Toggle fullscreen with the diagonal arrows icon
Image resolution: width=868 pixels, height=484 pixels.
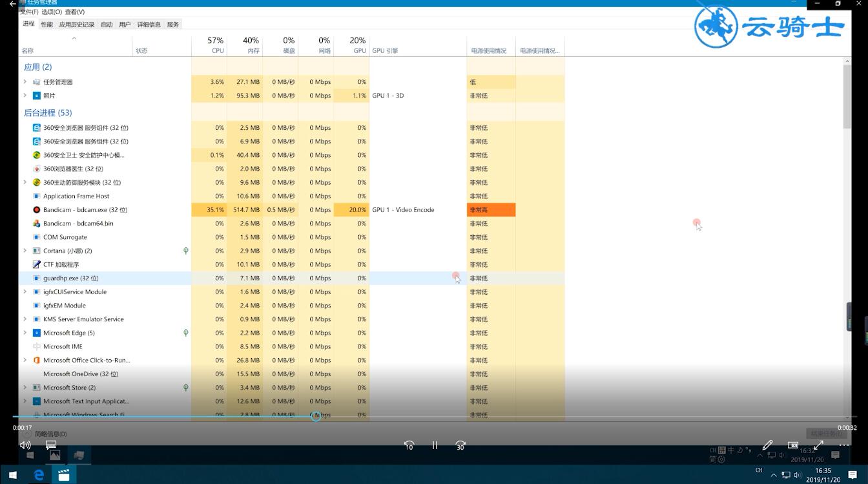click(x=818, y=445)
